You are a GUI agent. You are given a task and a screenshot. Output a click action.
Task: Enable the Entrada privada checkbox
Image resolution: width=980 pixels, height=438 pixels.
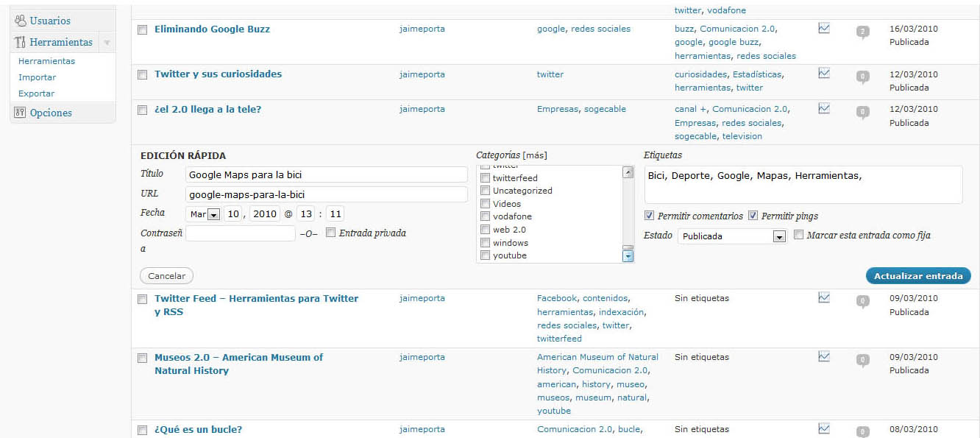(330, 233)
